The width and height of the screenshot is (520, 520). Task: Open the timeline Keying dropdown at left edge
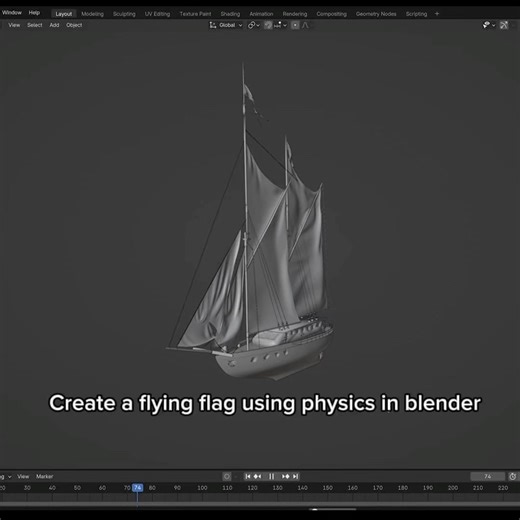click(x=5, y=476)
